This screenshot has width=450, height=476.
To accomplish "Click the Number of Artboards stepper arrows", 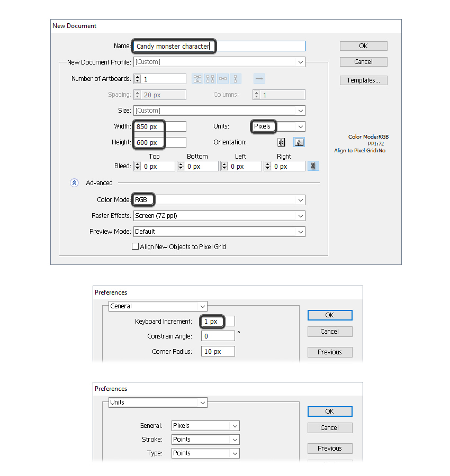I will tap(138, 79).
